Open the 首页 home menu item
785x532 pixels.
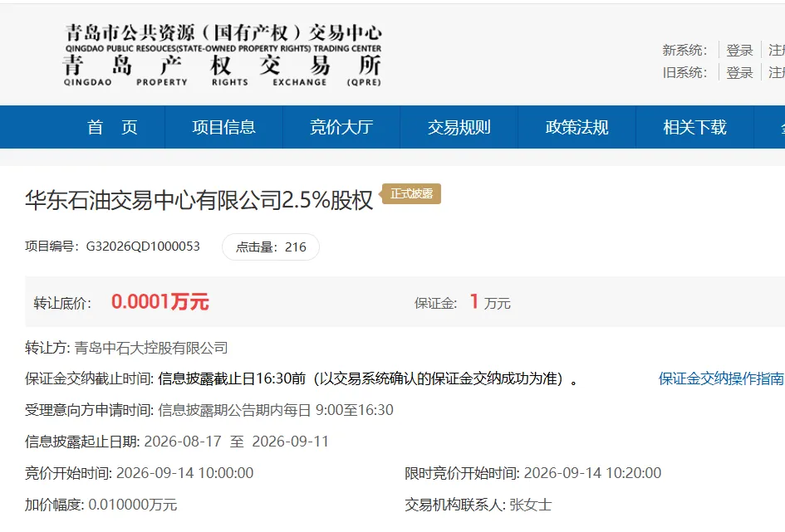[x=112, y=127]
